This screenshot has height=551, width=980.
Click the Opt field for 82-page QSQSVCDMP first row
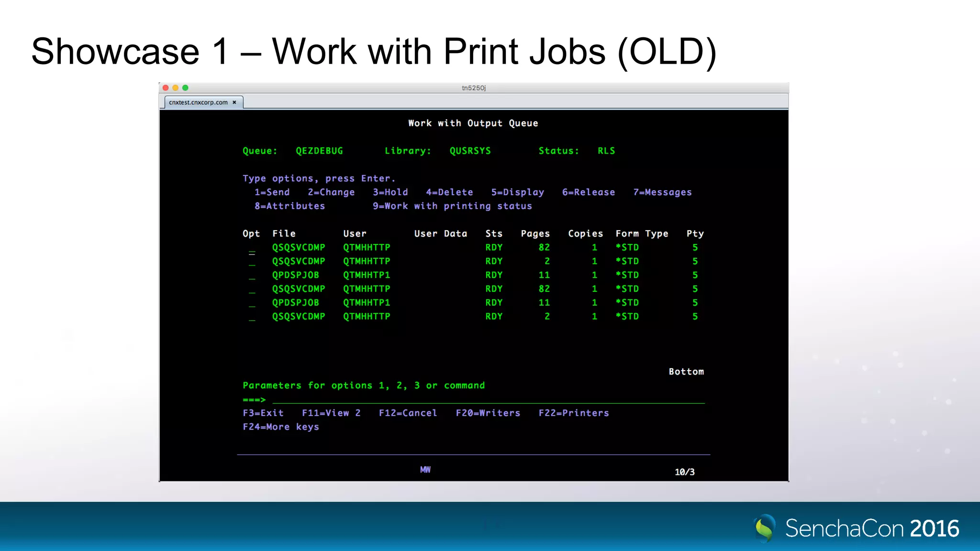click(252, 248)
